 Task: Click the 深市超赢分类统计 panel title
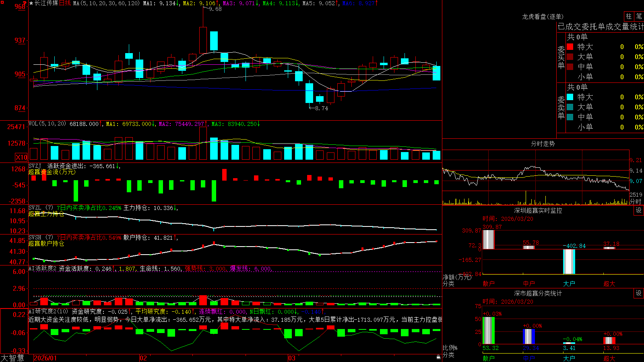(538, 293)
